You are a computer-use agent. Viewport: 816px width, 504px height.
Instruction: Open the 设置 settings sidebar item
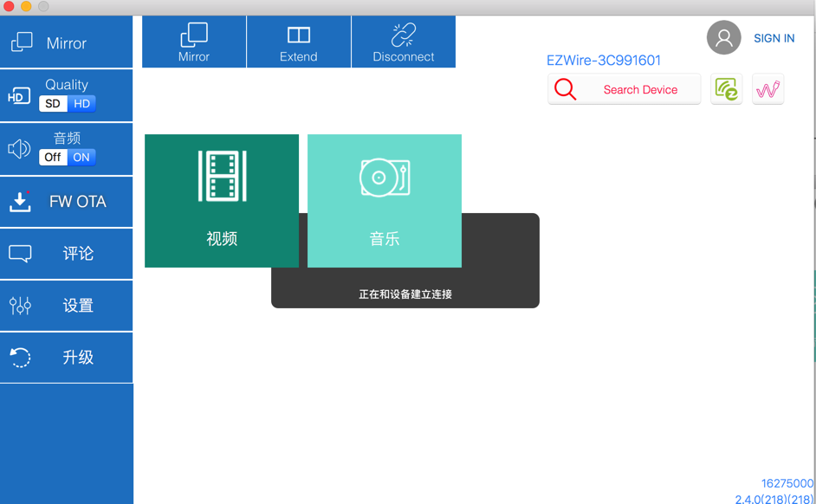[x=66, y=306]
